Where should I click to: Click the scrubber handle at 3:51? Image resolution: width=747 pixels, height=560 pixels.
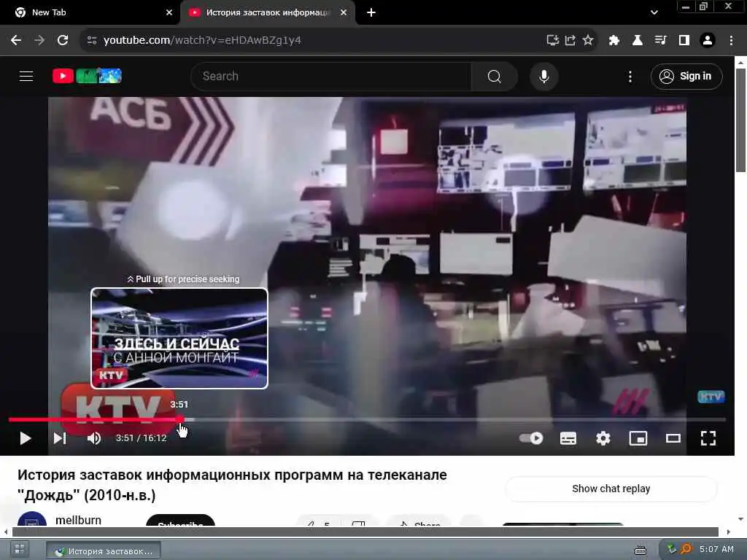[x=181, y=419]
